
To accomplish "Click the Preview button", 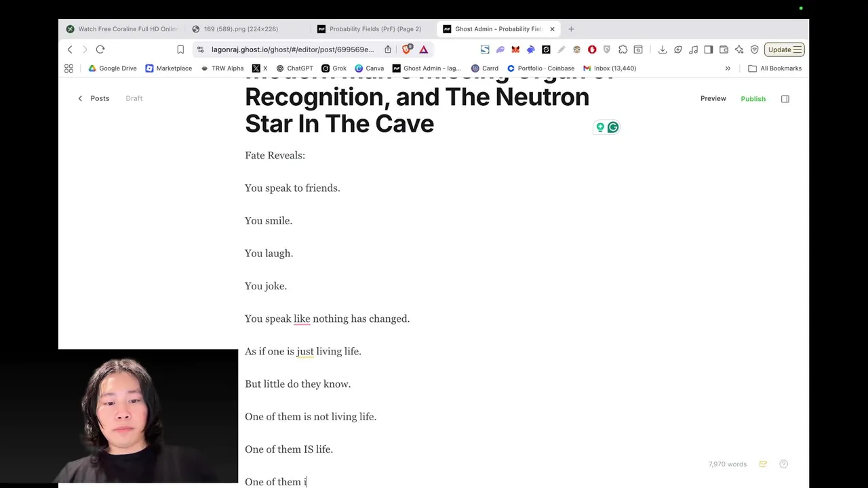I will point(713,99).
